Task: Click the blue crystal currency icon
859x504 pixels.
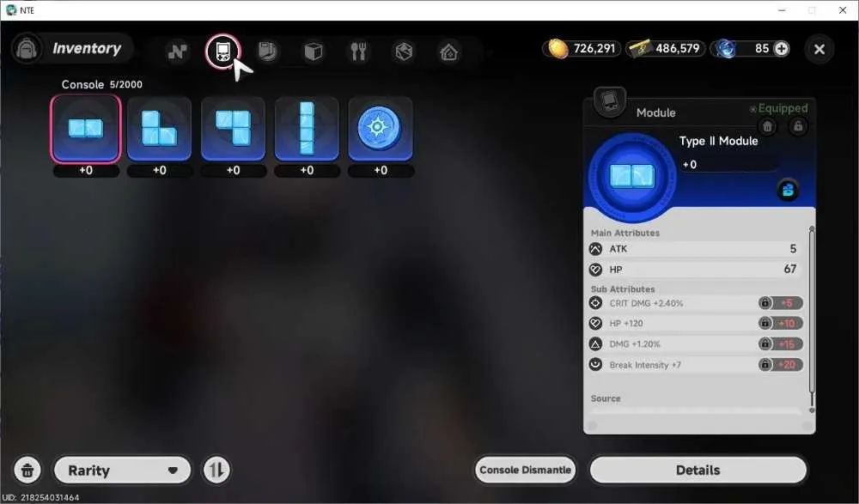Action: (x=725, y=49)
